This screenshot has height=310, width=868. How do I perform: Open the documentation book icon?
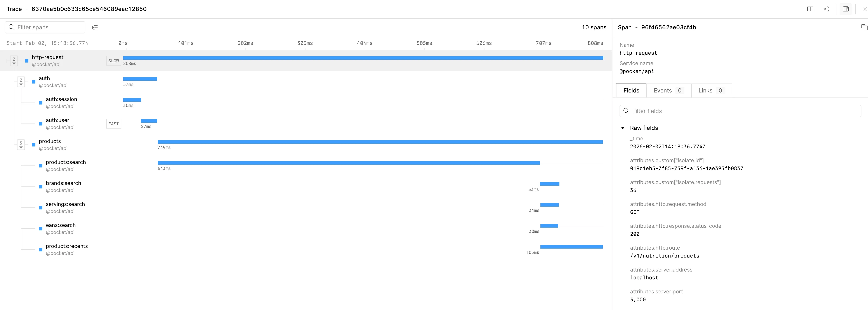810,9
